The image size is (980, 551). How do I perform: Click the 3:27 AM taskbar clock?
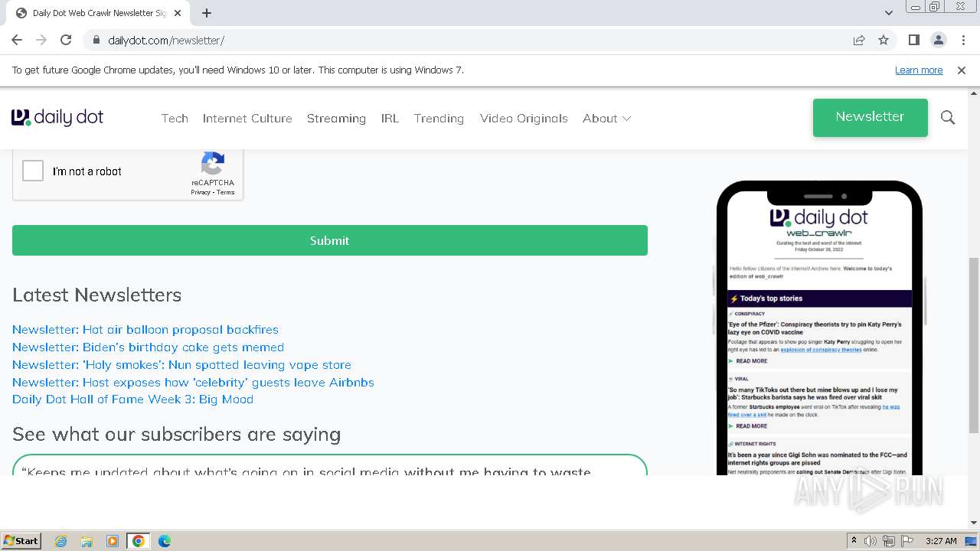[x=940, y=541]
